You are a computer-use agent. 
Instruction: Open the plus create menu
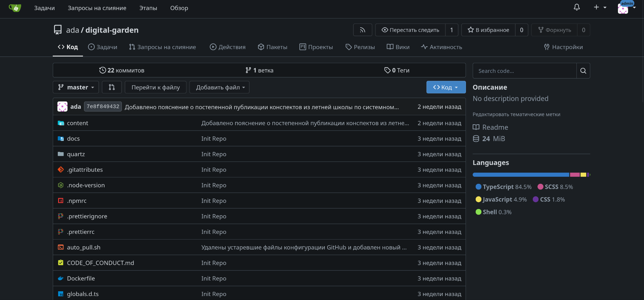coord(600,7)
